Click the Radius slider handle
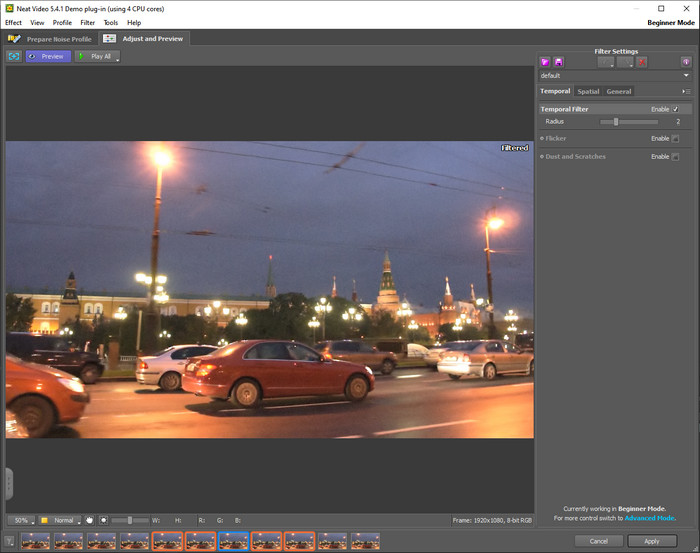 (x=616, y=121)
